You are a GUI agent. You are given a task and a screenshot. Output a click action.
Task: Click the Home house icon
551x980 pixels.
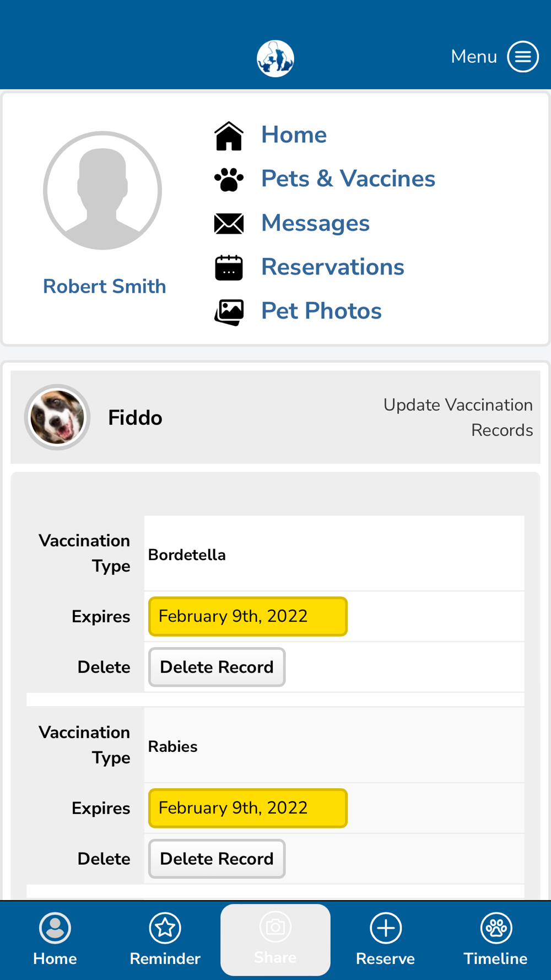point(229,136)
